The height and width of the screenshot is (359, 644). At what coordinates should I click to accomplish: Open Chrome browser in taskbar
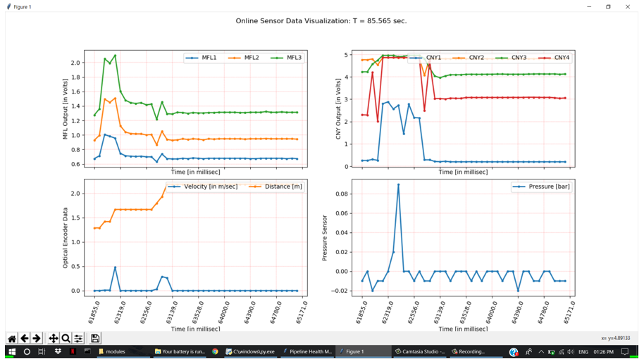[215, 352]
